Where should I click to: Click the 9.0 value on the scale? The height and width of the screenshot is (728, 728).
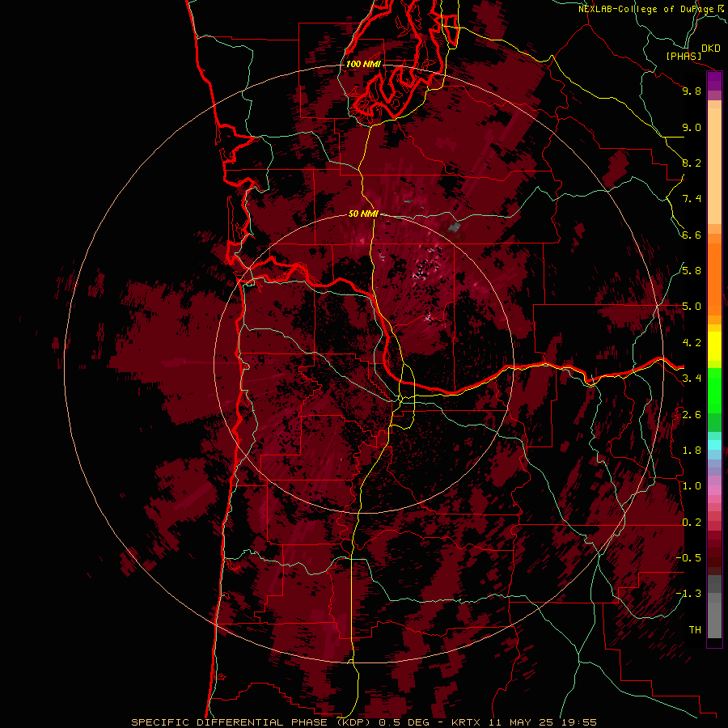pyautogui.click(x=692, y=127)
